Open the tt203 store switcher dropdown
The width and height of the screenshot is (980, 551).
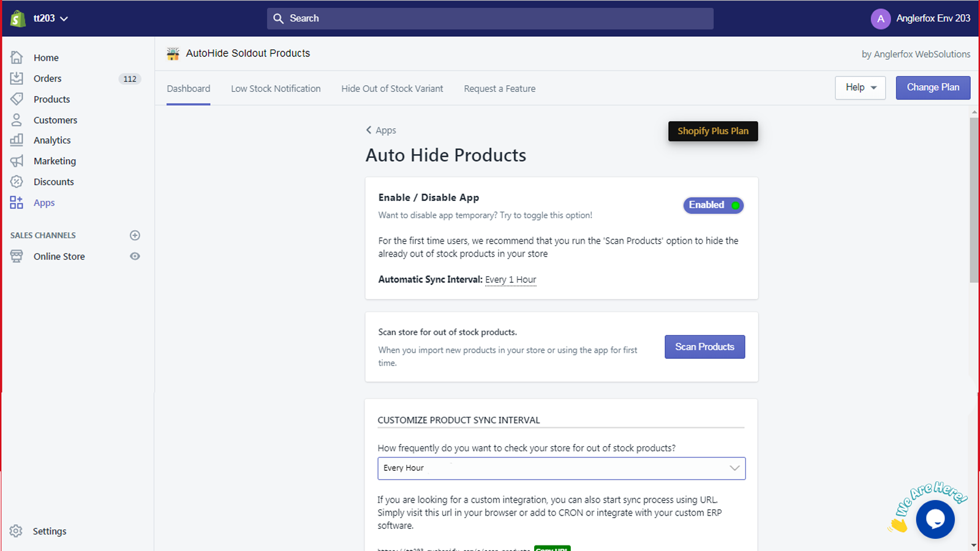pos(51,18)
